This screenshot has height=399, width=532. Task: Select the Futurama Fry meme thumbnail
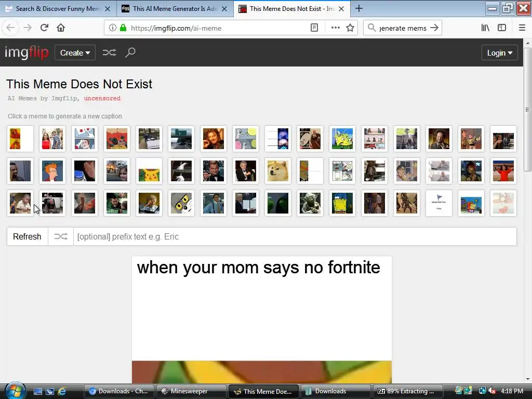coord(52,171)
